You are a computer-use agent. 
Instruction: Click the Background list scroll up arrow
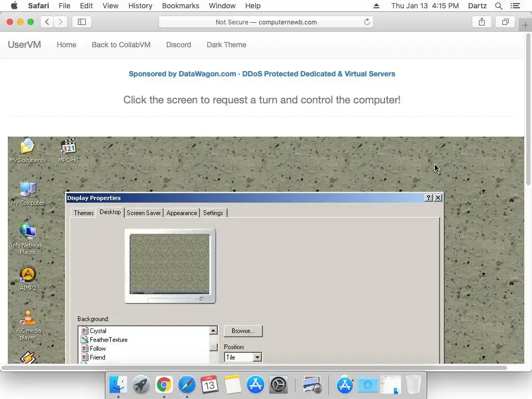coord(213,330)
